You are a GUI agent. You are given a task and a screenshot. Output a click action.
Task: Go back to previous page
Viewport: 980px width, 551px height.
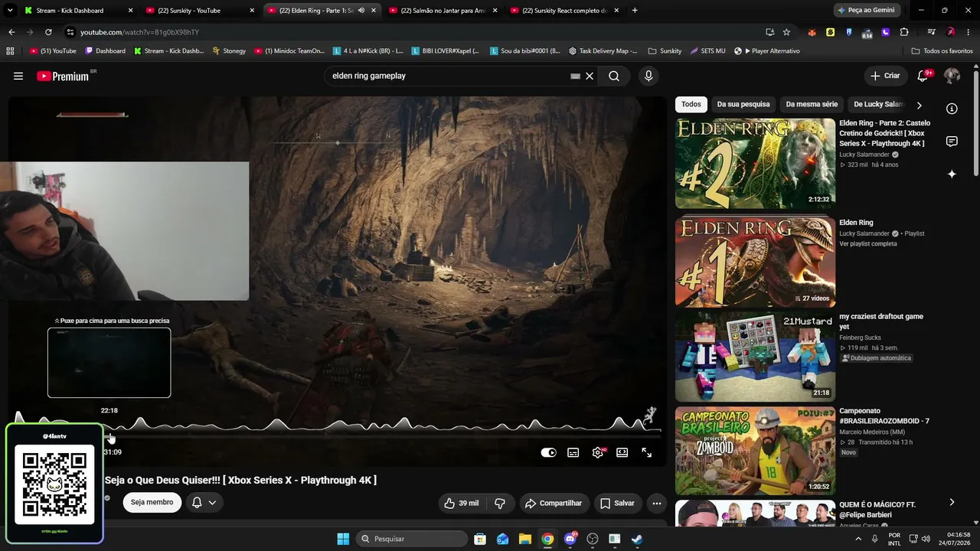[11, 32]
